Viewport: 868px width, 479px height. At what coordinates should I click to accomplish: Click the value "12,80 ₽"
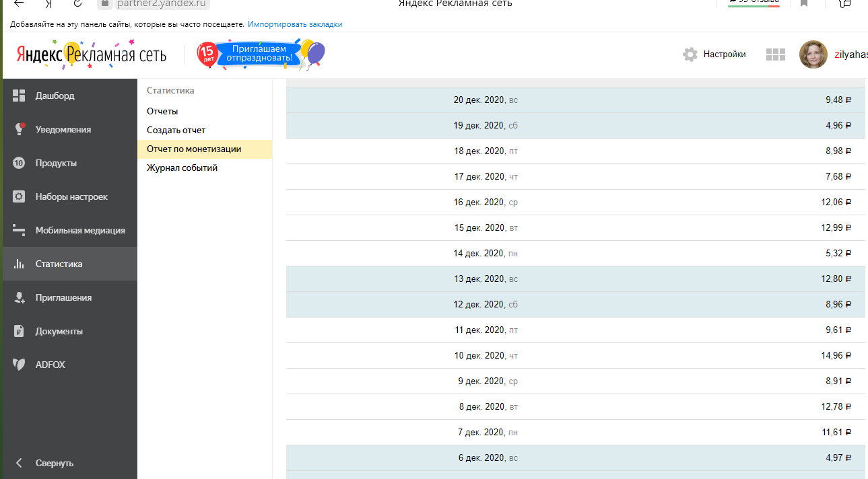(x=836, y=279)
